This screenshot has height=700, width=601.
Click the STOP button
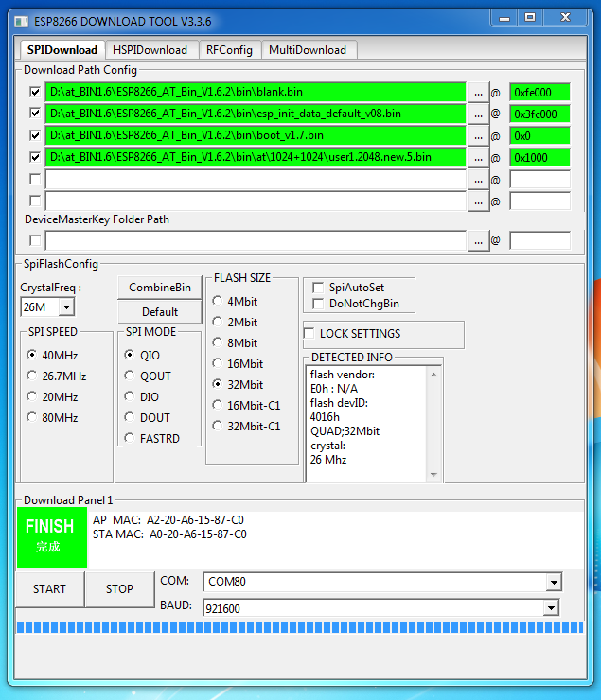pos(119,589)
